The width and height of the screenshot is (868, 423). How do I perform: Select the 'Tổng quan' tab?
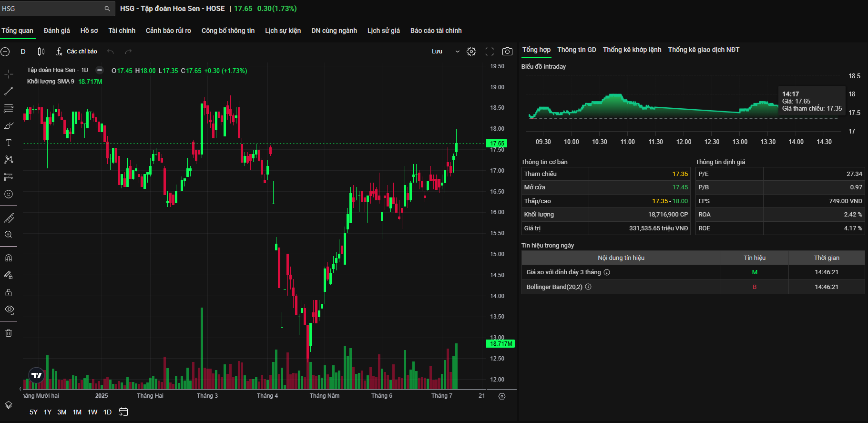coord(17,31)
